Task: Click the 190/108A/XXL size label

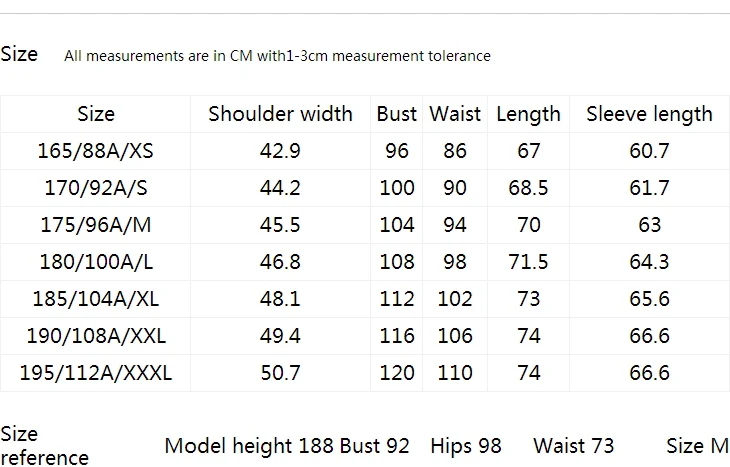Action: point(95,336)
